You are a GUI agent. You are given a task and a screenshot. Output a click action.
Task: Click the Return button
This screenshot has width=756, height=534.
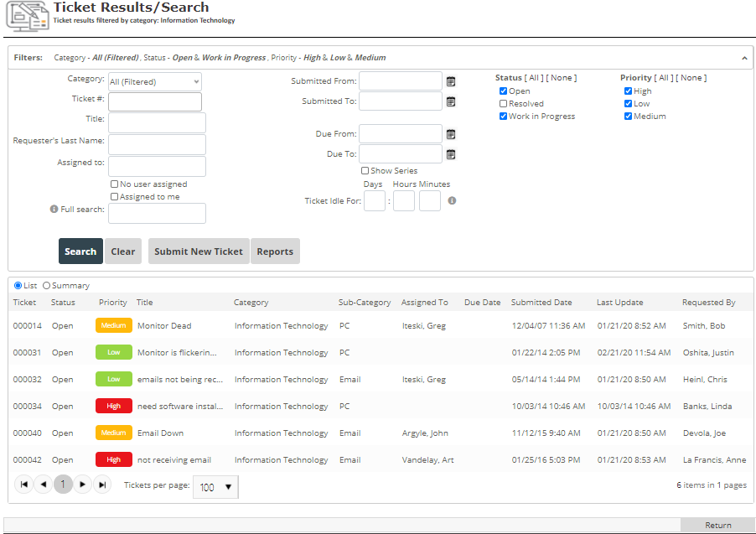[x=718, y=525]
